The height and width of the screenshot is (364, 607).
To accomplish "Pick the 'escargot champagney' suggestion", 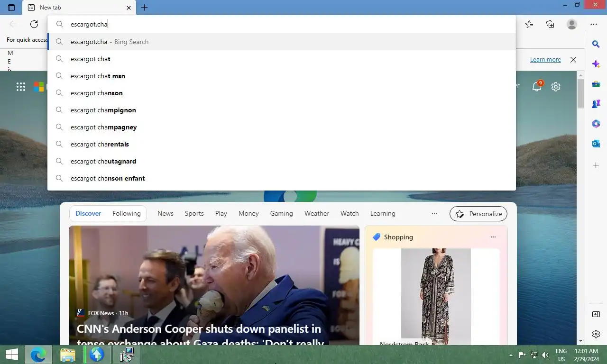I will tap(282, 127).
